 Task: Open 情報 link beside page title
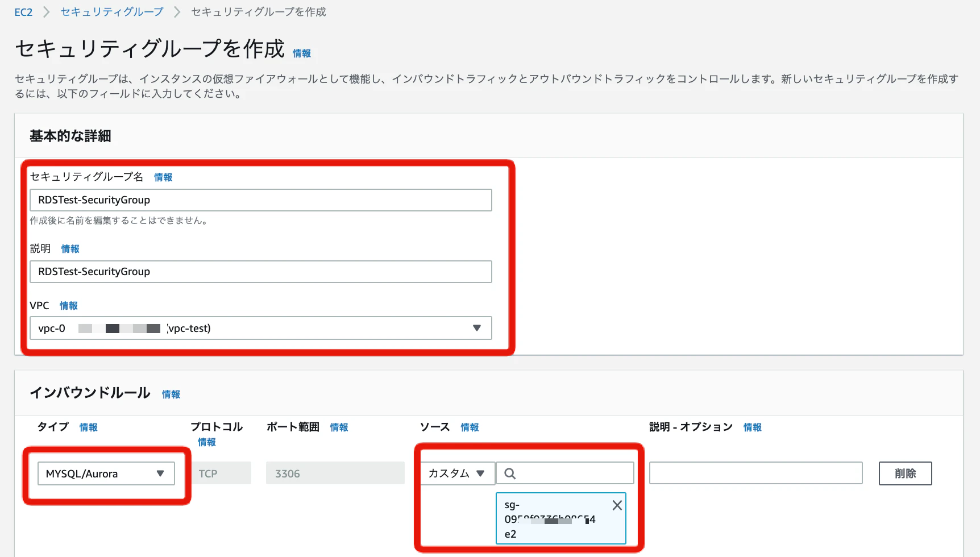point(302,53)
